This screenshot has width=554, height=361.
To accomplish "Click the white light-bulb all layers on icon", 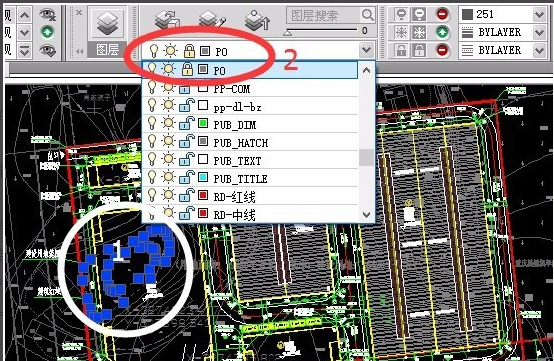I will tap(419, 14).
